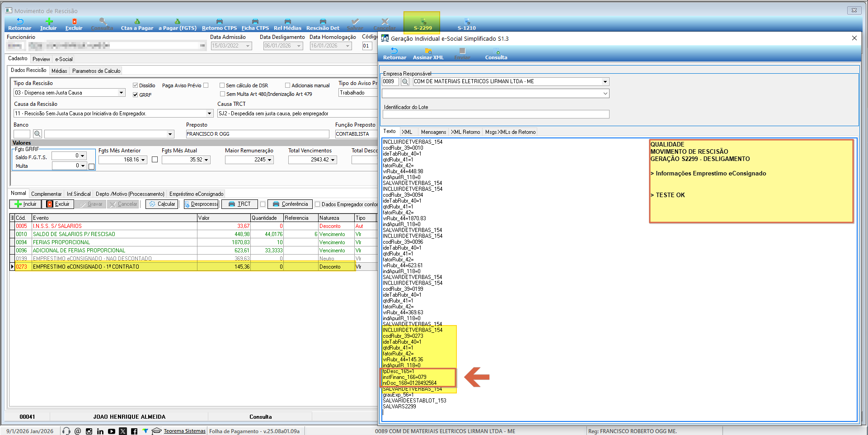The height and width of the screenshot is (435, 868).
Task: Click the magnifier next to company code 0089
Action: [x=405, y=82]
